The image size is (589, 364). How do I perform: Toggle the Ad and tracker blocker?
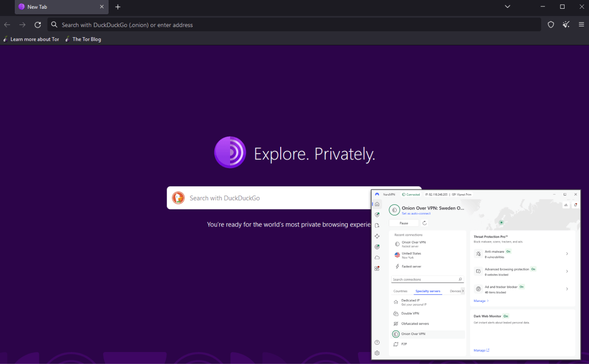(x=567, y=289)
